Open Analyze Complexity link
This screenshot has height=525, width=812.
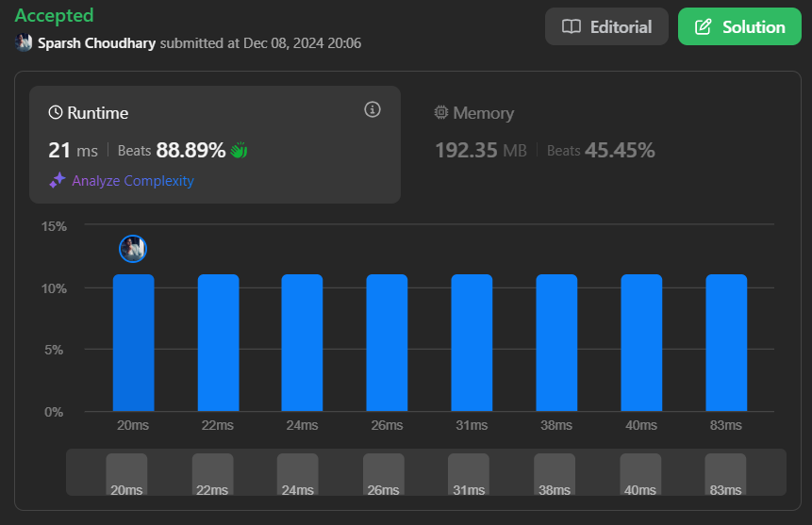pyautogui.click(x=132, y=180)
